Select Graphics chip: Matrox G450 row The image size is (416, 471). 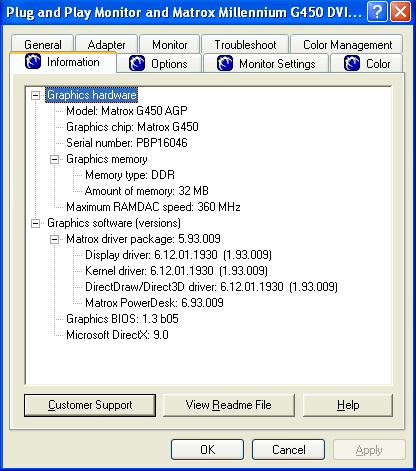[132, 127]
